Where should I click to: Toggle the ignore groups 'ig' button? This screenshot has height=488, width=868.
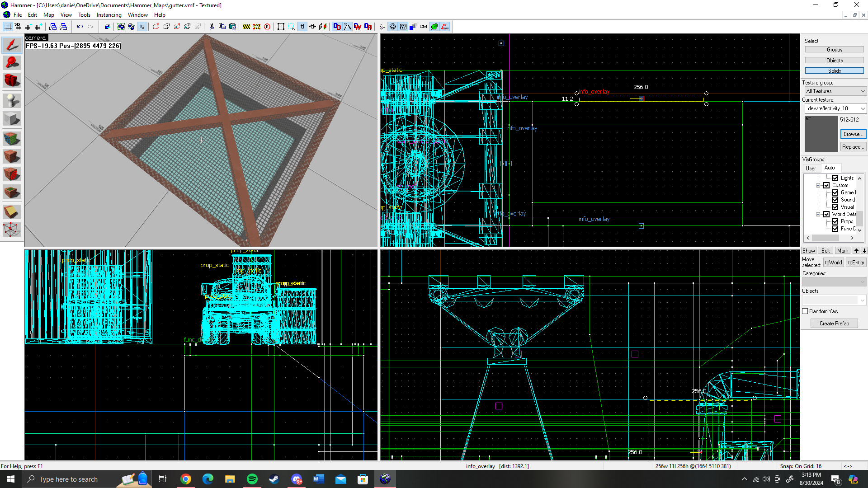[x=142, y=27]
